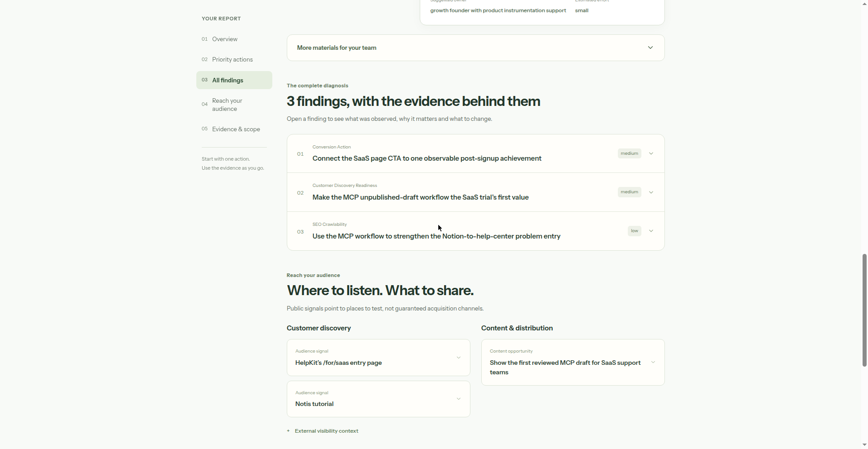
Task: Click More materials for your team label
Action: 337,48
